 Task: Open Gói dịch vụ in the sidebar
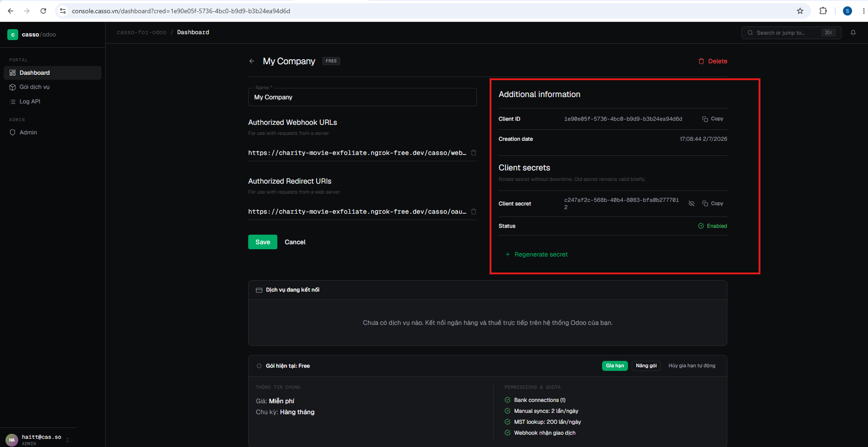click(52, 87)
